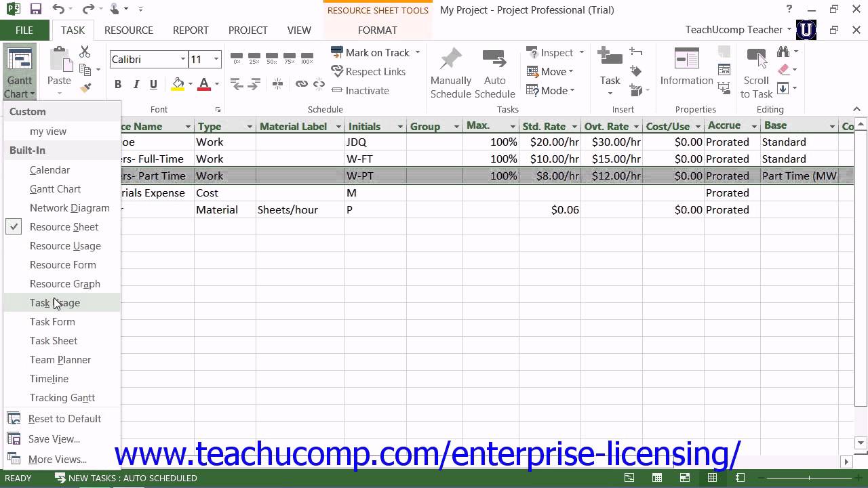
Task: Click More Views... option
Action: 62,460
